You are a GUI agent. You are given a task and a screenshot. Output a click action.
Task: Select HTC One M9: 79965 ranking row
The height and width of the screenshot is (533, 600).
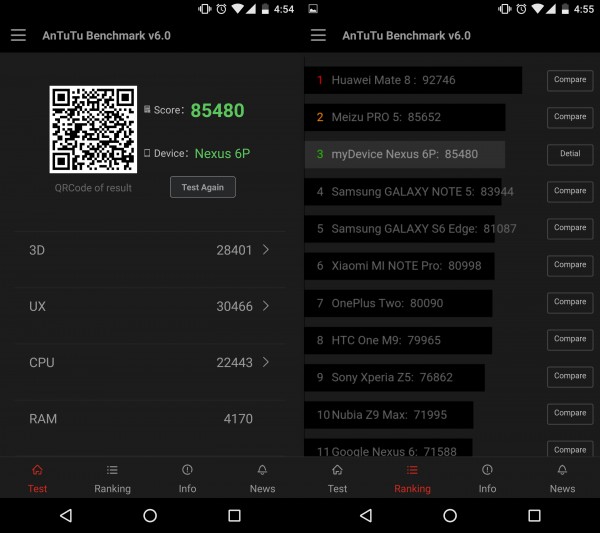(398, 340)
